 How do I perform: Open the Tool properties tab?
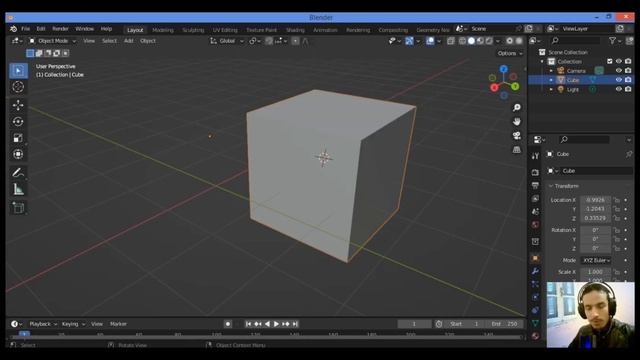click(x=536, y=156)
